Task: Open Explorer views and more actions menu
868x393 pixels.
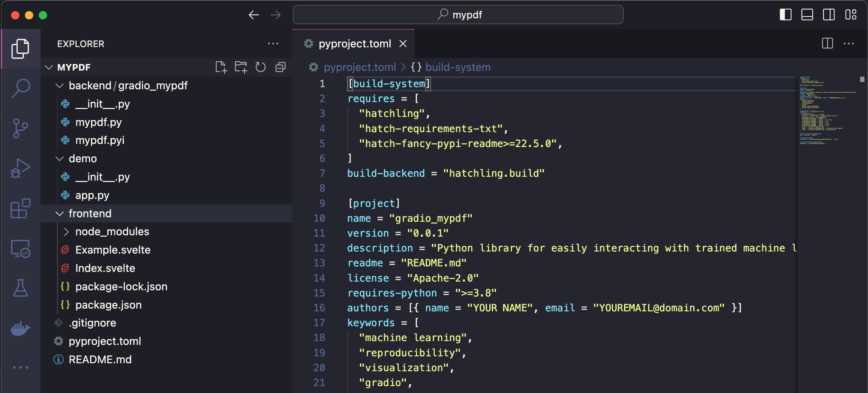Action: point(273,44)
